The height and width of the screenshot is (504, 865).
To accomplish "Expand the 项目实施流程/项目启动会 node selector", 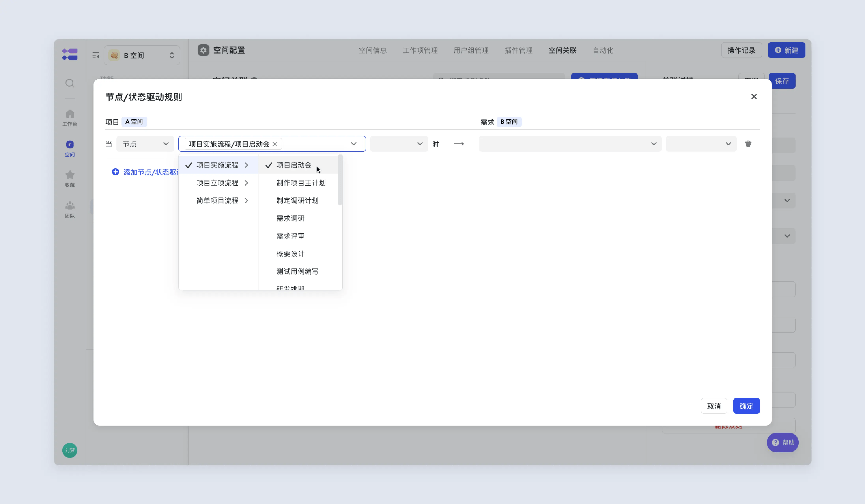I will point(354,144).
